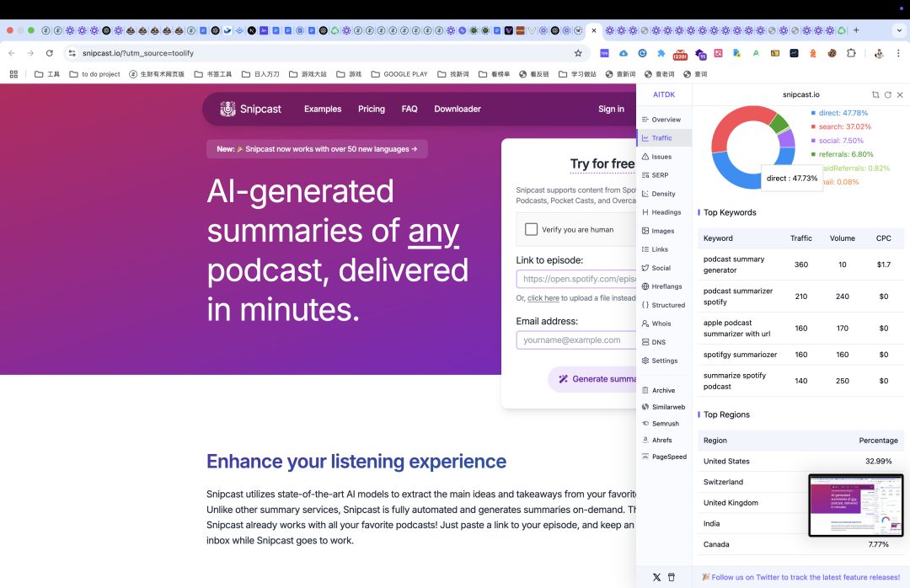910x588 pixels.
Task: Open the SERP section in the sidebar
Action: (656, 175)
